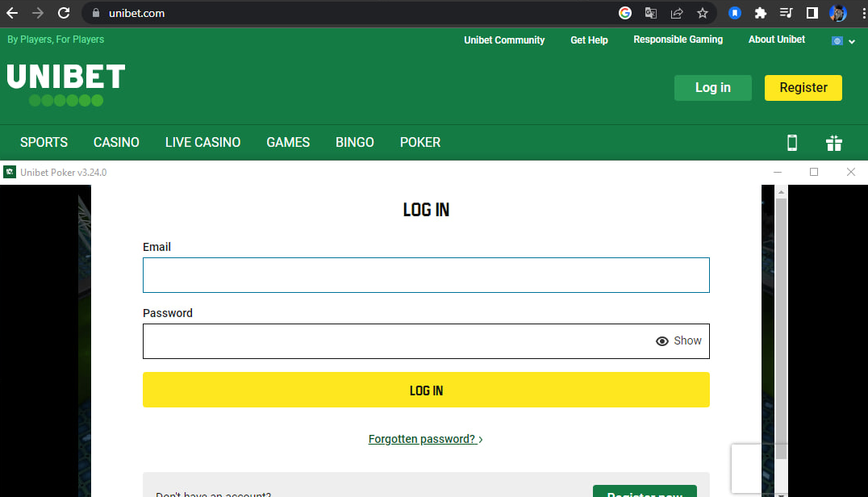The height and width of the screenshot is (497, 868).
Task: Bookmark this page with the star icon
Action: (703, 13)
